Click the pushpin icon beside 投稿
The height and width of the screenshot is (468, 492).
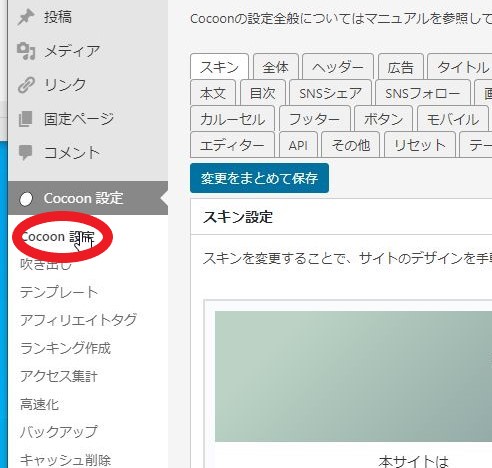pyautogui.click(x=26, y=17)
